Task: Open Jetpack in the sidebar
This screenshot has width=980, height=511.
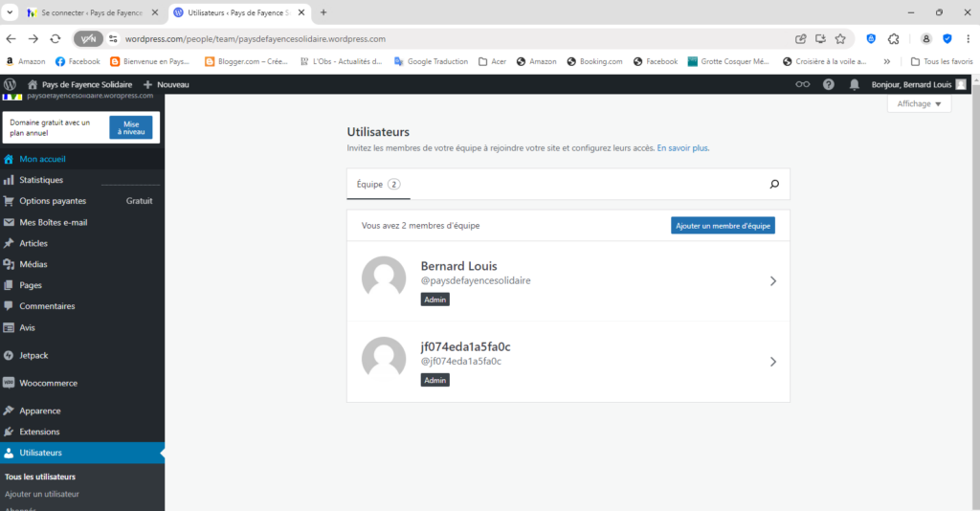Action: coord(33,355)
